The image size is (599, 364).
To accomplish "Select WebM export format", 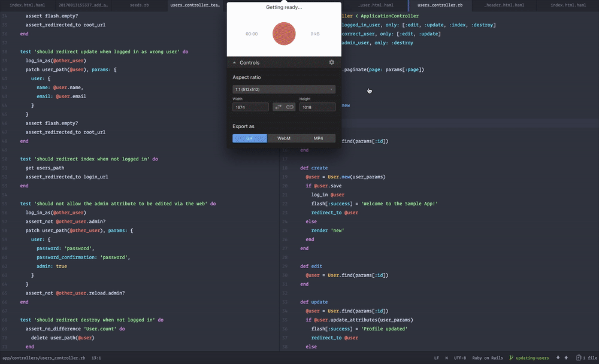I will (284, 138).
